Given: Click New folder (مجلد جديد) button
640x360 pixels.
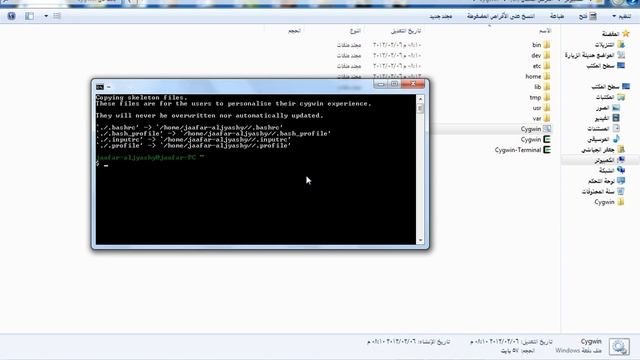Looking at the screenshot, I should 440,16.
